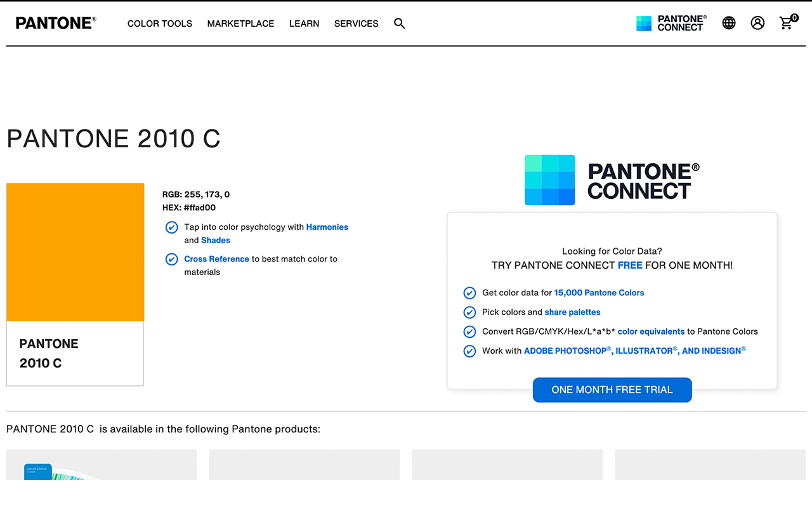Image resolution: width=812 pixels, height=508 pixels.
Task: Open the COLOR TOOLS dropdown
Action: [159, 23]
